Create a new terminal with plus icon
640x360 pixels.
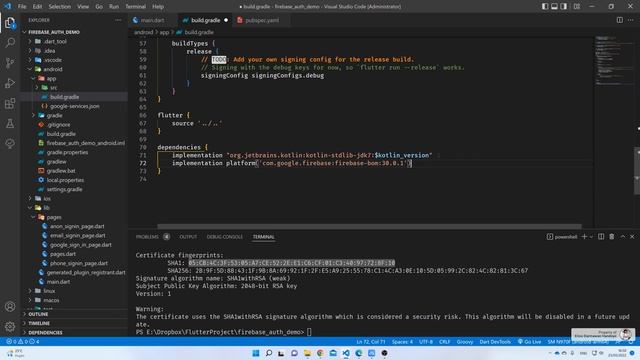point(584,237)
